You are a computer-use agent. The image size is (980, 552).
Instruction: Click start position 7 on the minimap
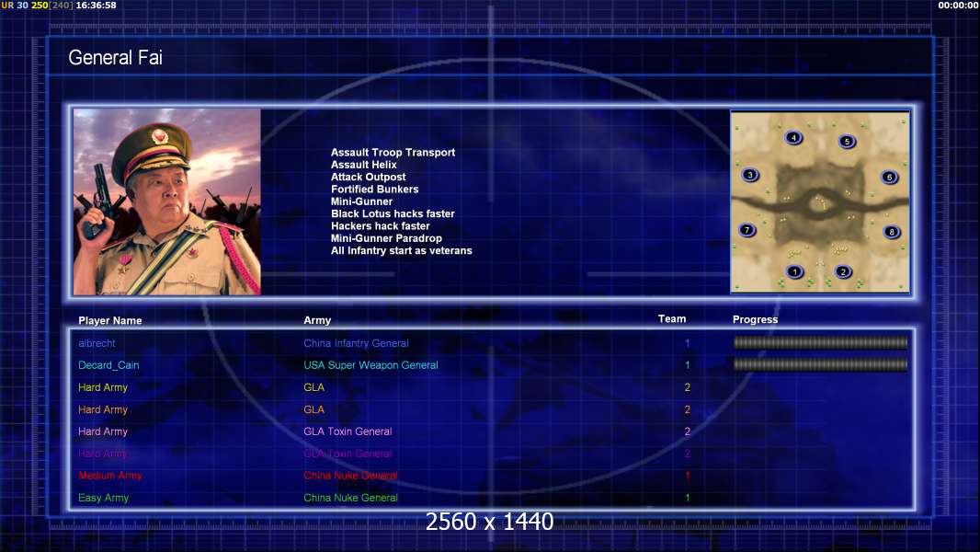tap(746, 230)
